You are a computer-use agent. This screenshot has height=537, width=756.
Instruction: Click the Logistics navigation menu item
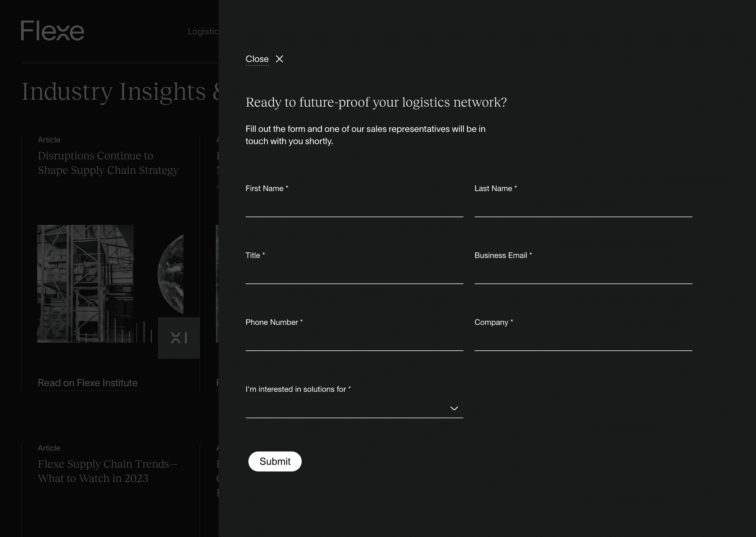(x=203, y=31)
